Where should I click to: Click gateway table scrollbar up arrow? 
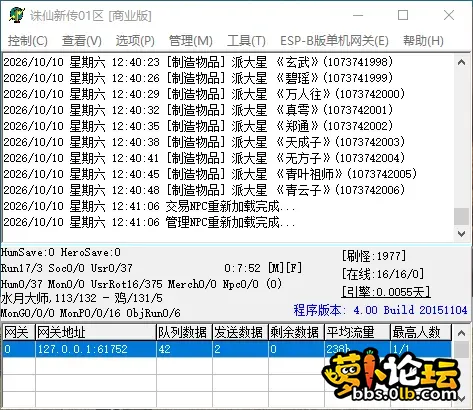[x=462, y=333]
